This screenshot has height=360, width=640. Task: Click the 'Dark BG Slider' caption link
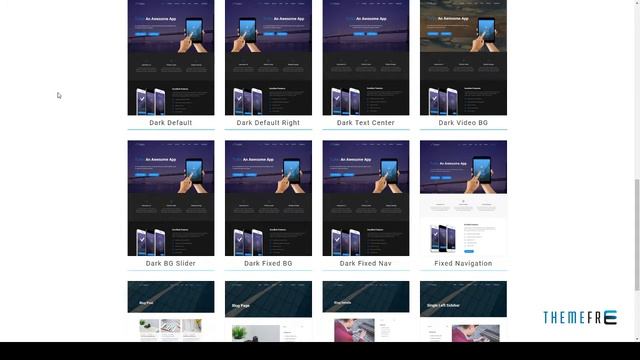(171, 264)
